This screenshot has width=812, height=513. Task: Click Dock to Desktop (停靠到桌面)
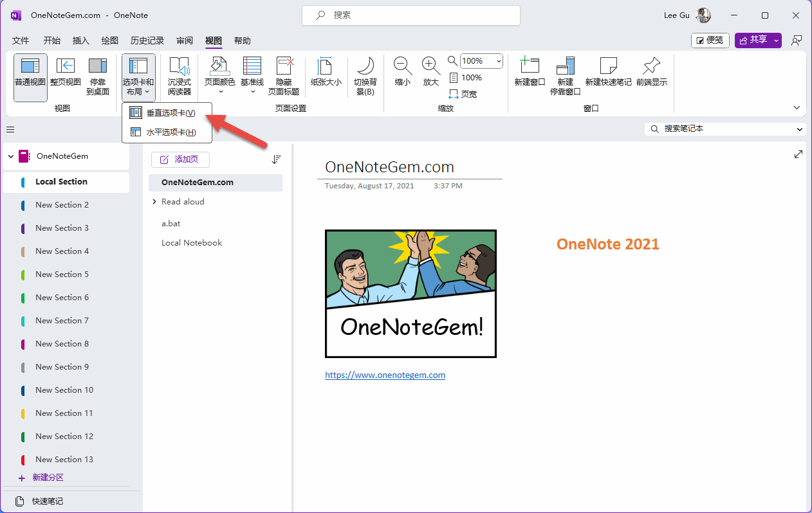coord(98,78)
